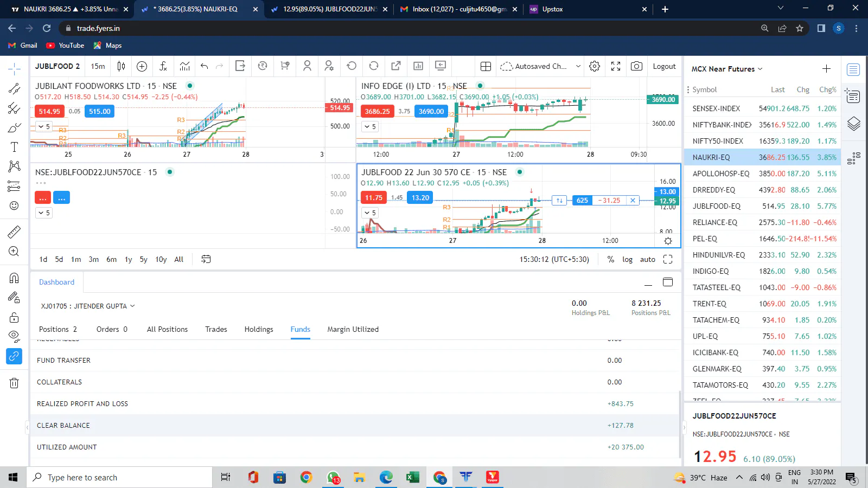
Task: Expand indicators legend on Jubilant Foodworks chart
Action: pyautogui.click(x=44, y=126)
